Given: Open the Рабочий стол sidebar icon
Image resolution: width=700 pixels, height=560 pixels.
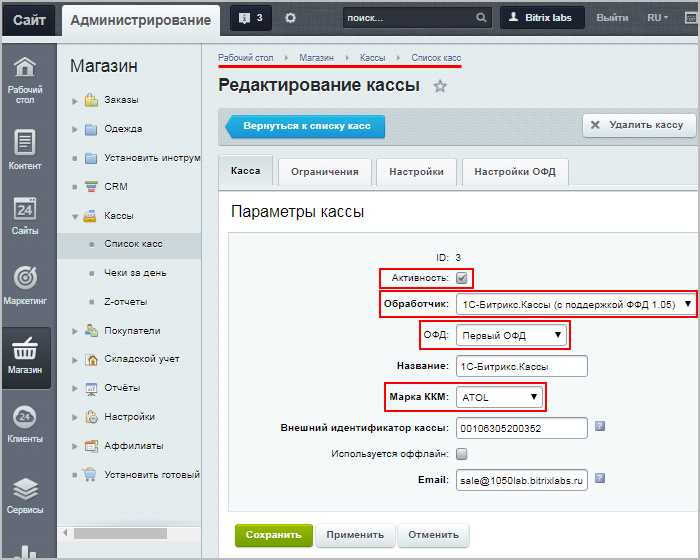Looking at the screenshot, I should click(x=25, y=67).
